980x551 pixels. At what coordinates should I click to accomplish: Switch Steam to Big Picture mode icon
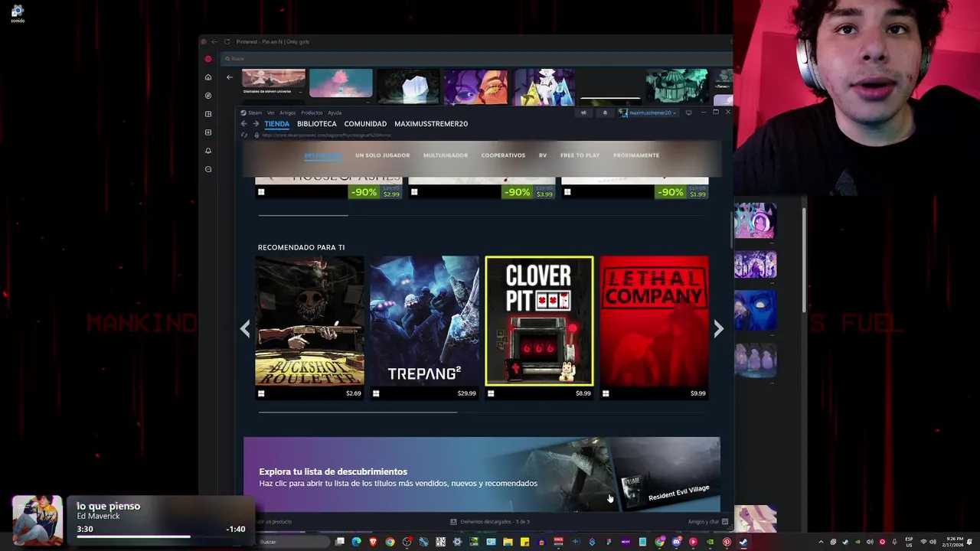click(688, 112)
